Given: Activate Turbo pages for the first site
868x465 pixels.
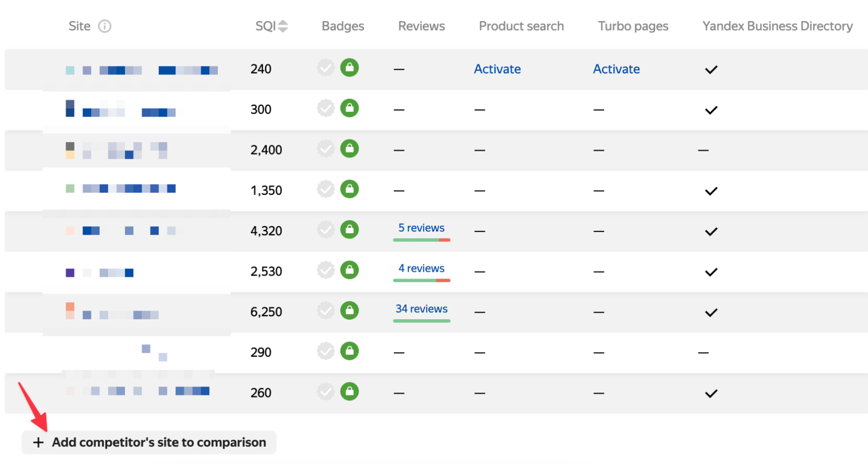Looking at the screenshot, I should 616,69.
